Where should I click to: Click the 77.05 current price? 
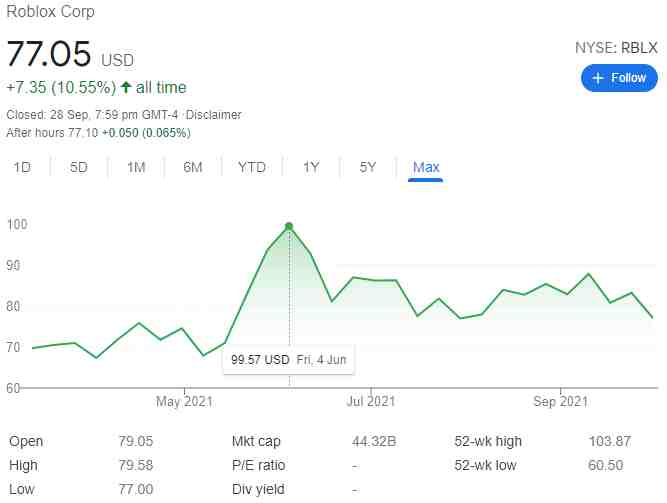coord(49,54)
